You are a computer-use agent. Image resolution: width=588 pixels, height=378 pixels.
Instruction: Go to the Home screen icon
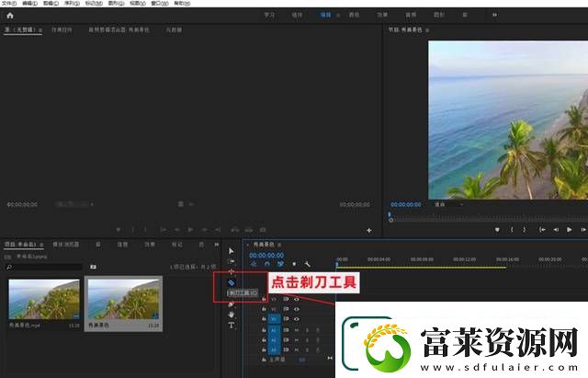click(x=10, y=16)
